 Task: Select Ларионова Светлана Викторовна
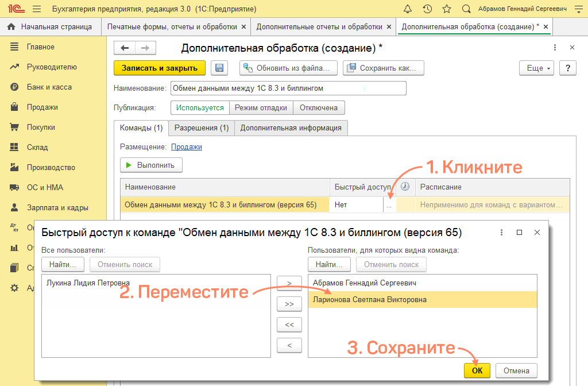click(422, 300)
